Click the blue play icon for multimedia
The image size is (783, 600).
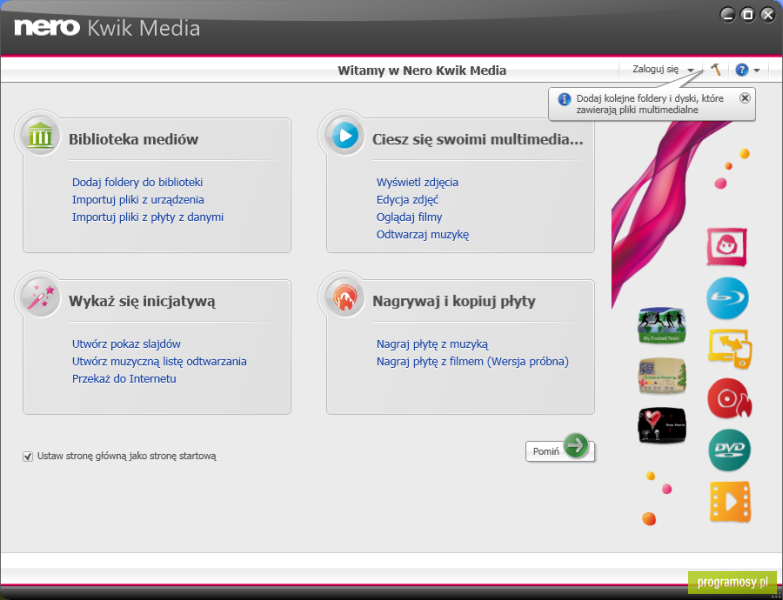pyautogui.click(x=345, y=135)
